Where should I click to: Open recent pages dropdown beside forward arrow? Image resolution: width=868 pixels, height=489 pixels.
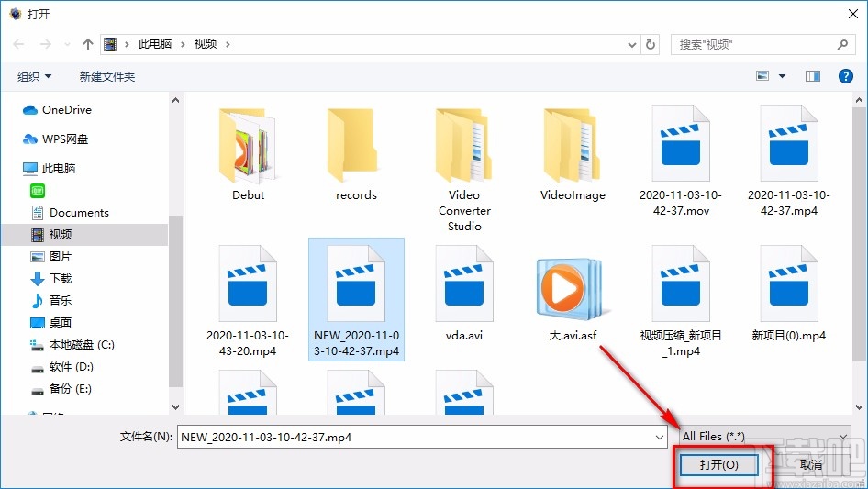[x=67, y=44]
